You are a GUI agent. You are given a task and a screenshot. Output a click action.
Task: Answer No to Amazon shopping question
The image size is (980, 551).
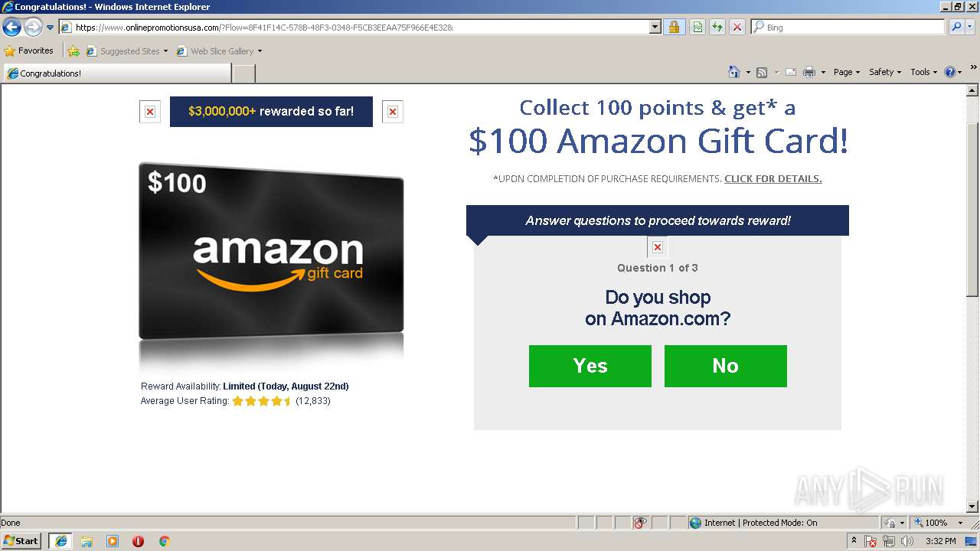(726, 366)
